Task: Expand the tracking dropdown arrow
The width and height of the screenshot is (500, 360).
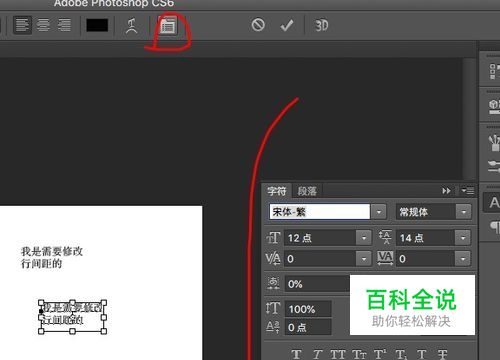Action: coord(463,259)
